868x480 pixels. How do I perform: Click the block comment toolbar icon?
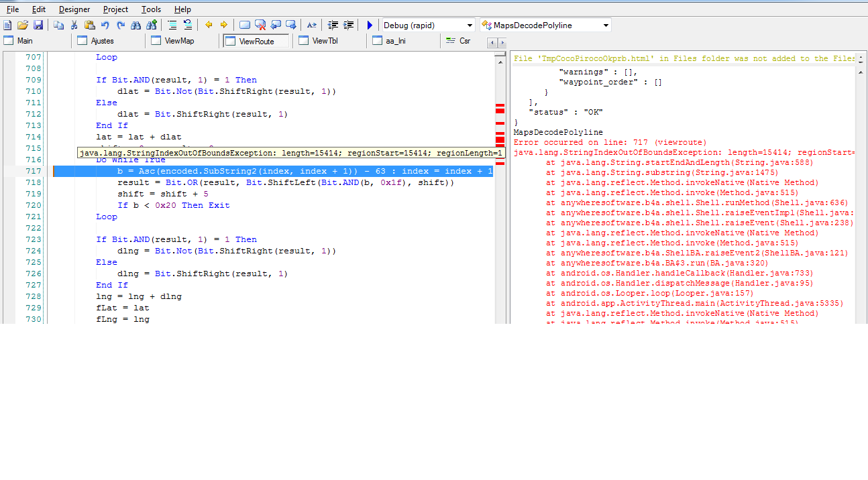click(x=172, y=25)
